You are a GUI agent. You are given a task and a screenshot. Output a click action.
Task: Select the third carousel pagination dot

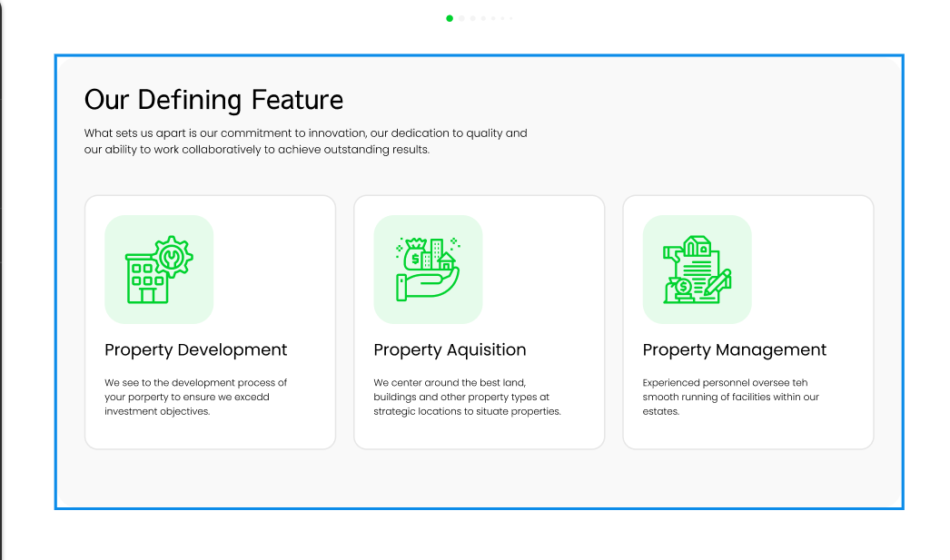coord(472,18)
